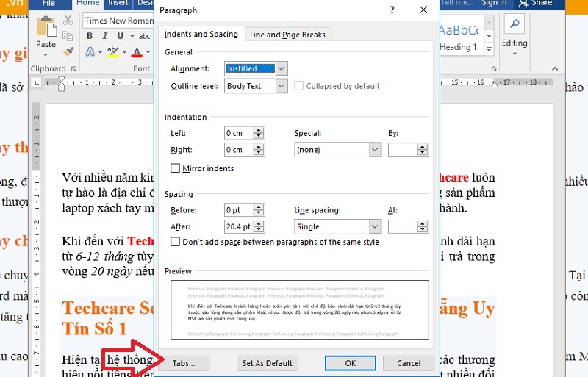588x377 pixels.
Task: Expand Editing group dropdown
Action: pyautogui.click(x=514, y=54)
